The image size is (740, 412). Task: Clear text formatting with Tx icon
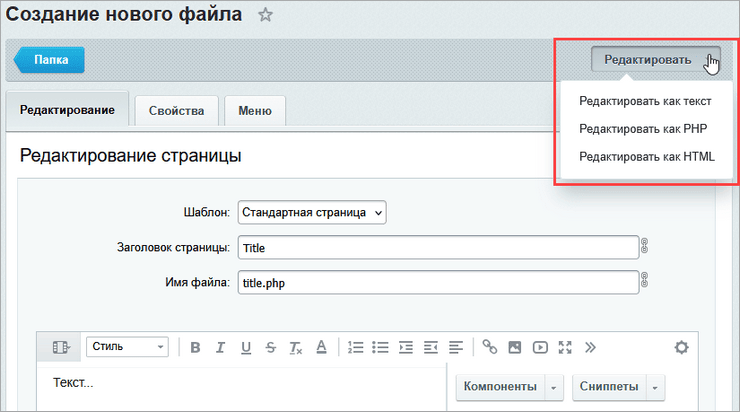coord(296,348)
